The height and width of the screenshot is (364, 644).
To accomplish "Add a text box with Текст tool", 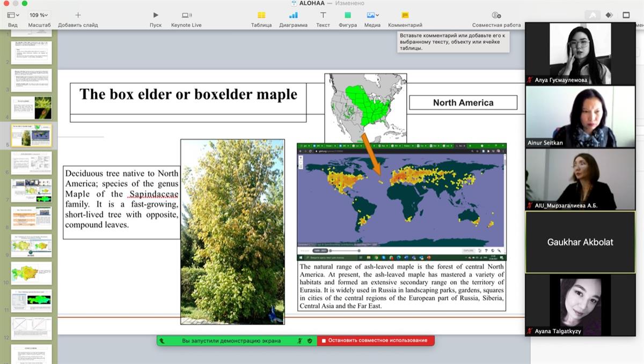I will point(323,16).
